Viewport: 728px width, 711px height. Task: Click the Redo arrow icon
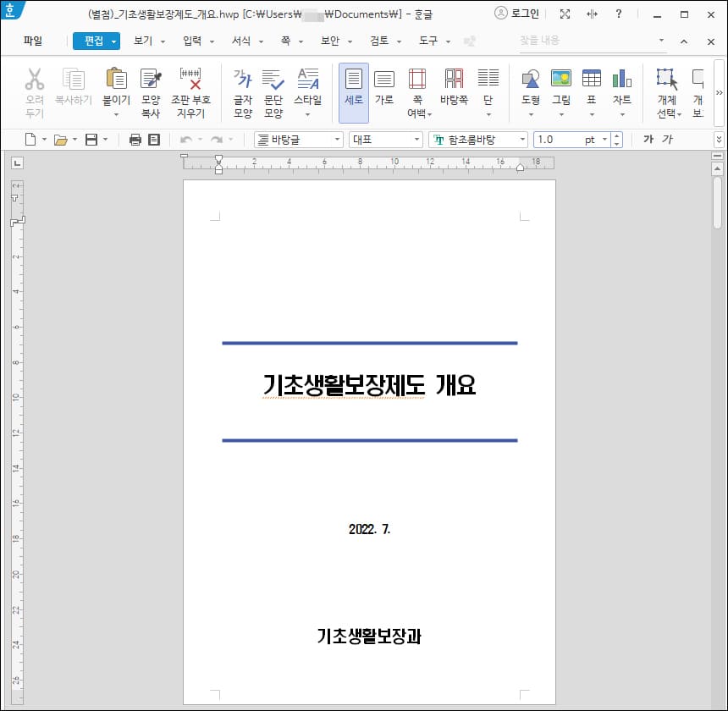tap(217, 139)
